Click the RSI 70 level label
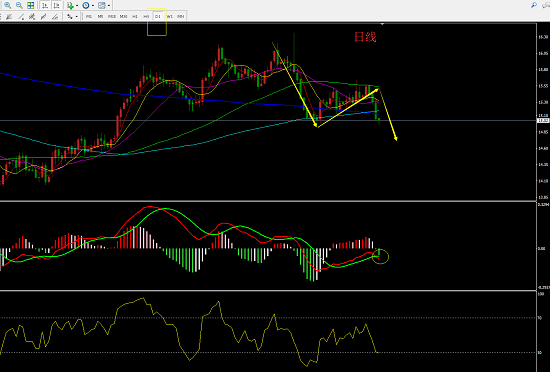The width and height of the screenshot is (550, 372). pos(539,318)
